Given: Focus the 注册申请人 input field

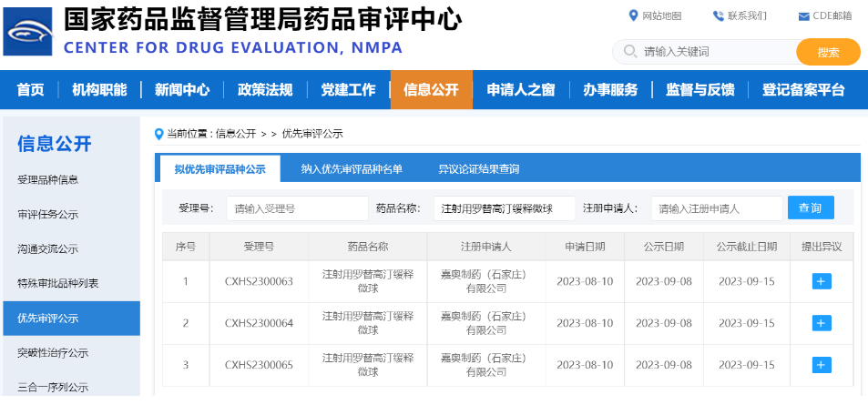Looking at the screenshot, I should click(x=717, y=208).
